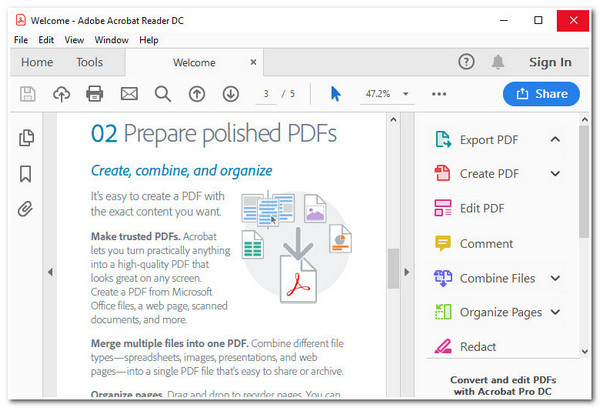
Task: Click the "Make trusted PDFs." bold text
Action: (x=135, y=237)
